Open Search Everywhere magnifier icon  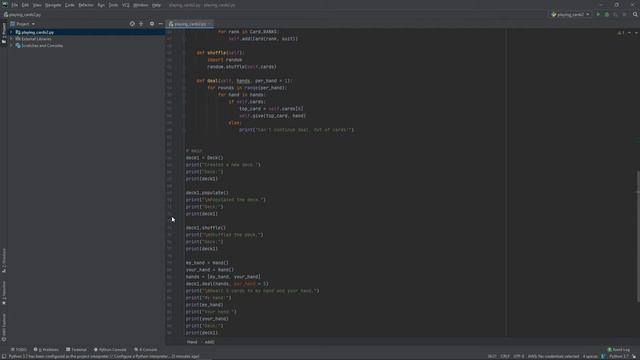(x=635, y=14)
